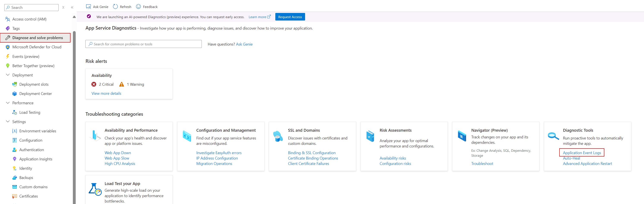Click the Events (preview) lightning icon
The height and width of the screenshot is (204, 644).
[8, 56]
